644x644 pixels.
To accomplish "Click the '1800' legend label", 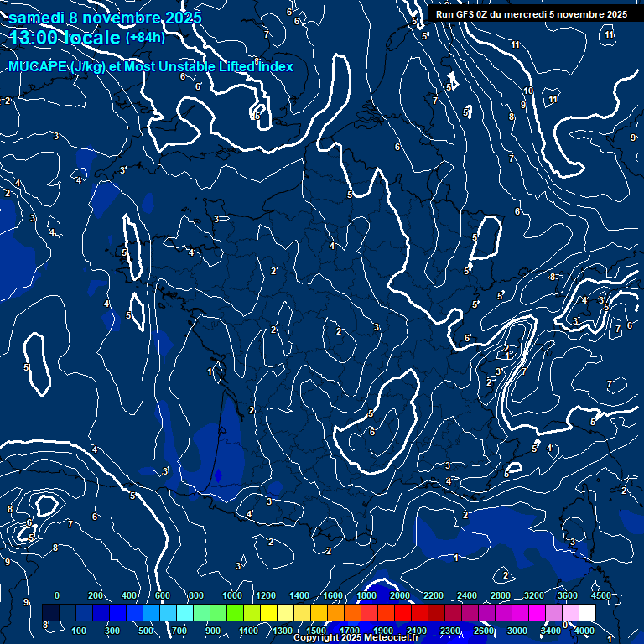I will coord(366,595).
